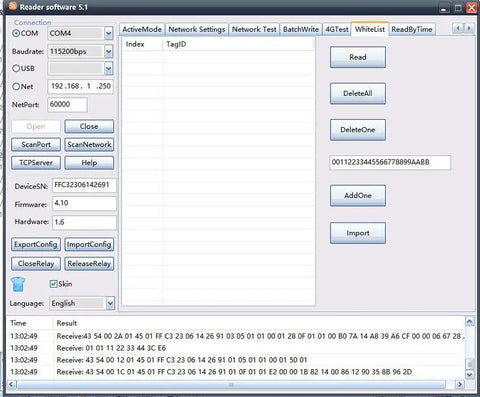Image resolution: width=480 pixels, height=397 pixels.
Task: Open the Language dropdown
Action: pyautogui.click(x=110, y=303)
